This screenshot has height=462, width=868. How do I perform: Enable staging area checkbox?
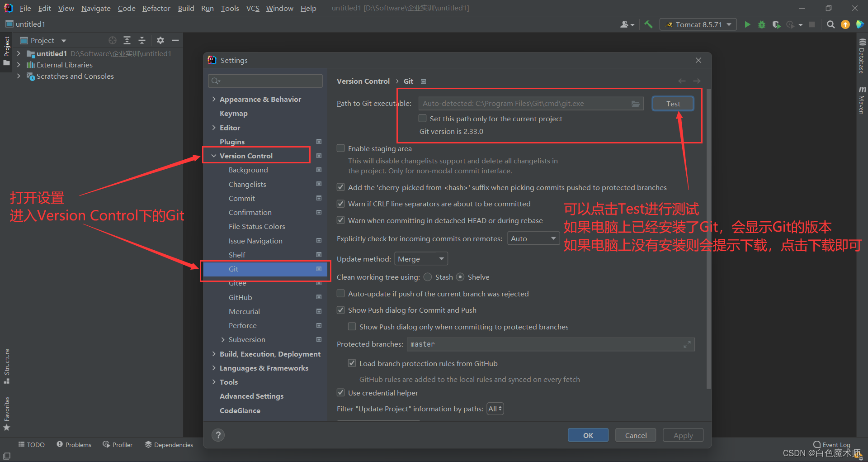coord(341,148)
